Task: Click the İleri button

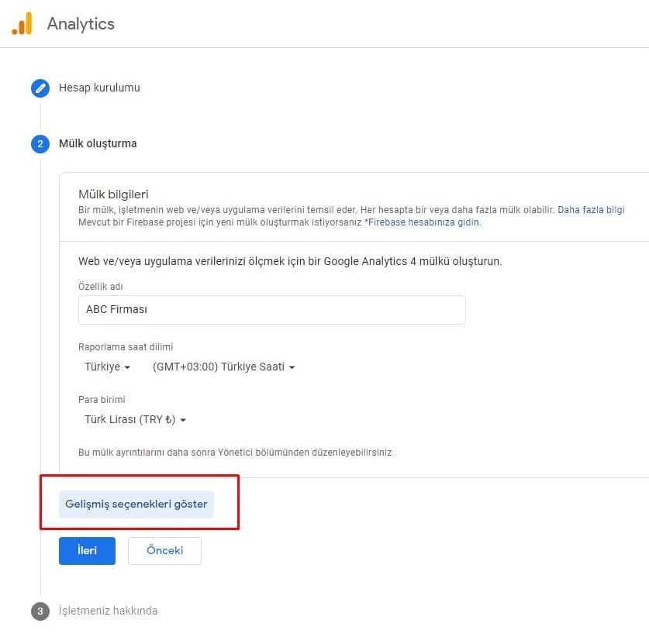Action: [87, 550]
